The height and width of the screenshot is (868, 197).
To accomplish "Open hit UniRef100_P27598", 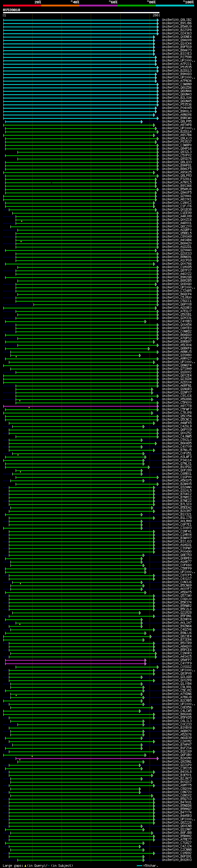I will point(177,57).
